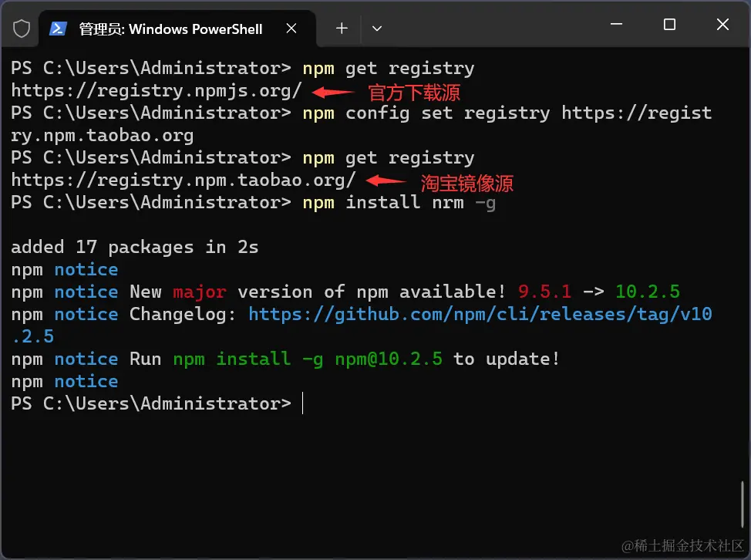The width and height of the screenshot is (751, 560).
Task: Maximize the terminal window
Action: tap(669, 25)
